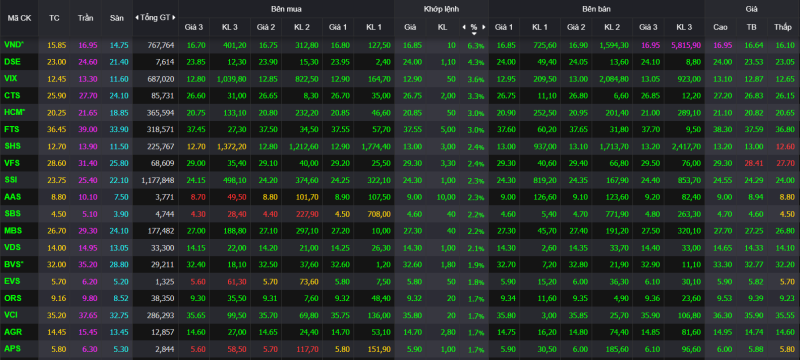This screenshot has height=360, width=800.
Task: Open the SSI stock symbol
Action: point(10,179)
